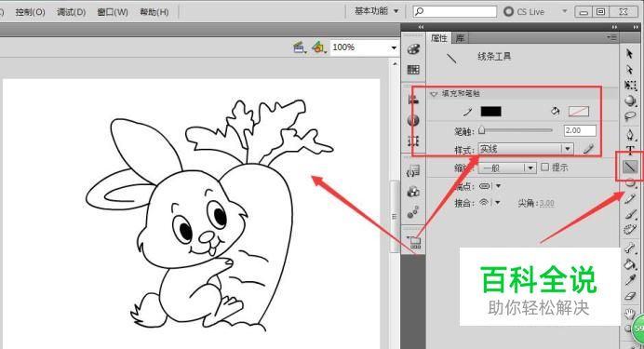644x349 pixels.
Task: Select the Subselection tool
Action: click(630, 70)
